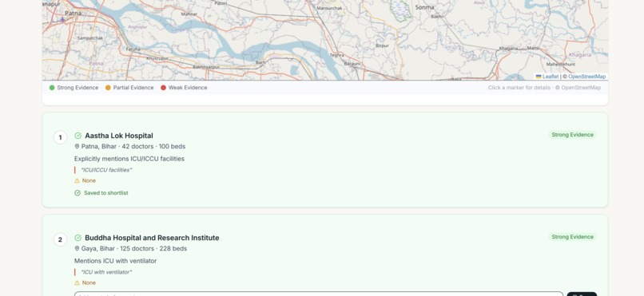The image size is (644, 296).
Task: Click the Strong Evidence badge on the Buddha Hospital card
Action: tap(573, 237)
